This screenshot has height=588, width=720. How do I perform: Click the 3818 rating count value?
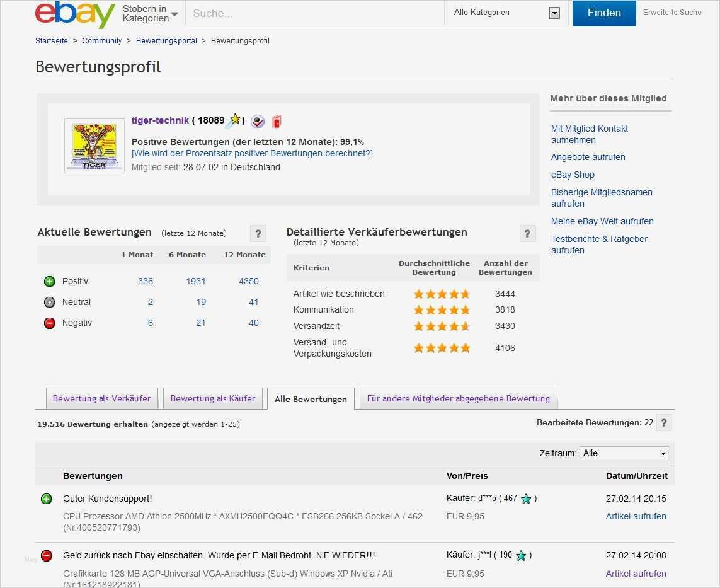pos(505,310)
